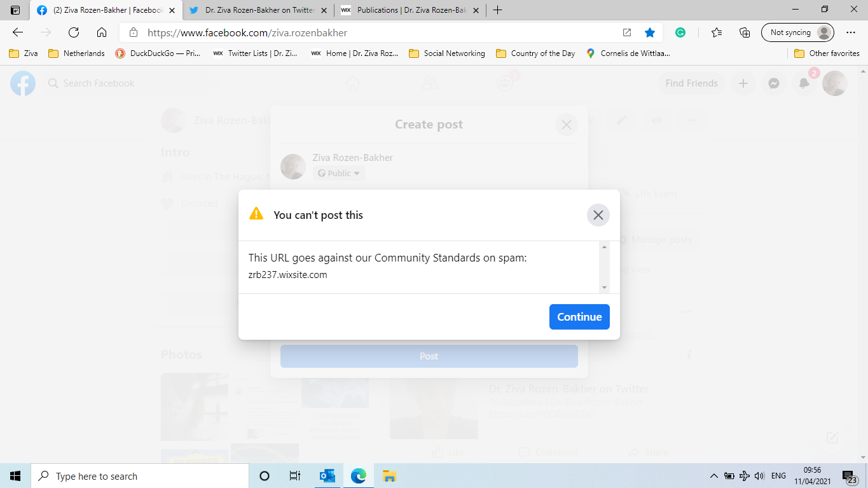The image size is (868, 488).
Task: Open the Public audience dropdown
Action: 339,173
